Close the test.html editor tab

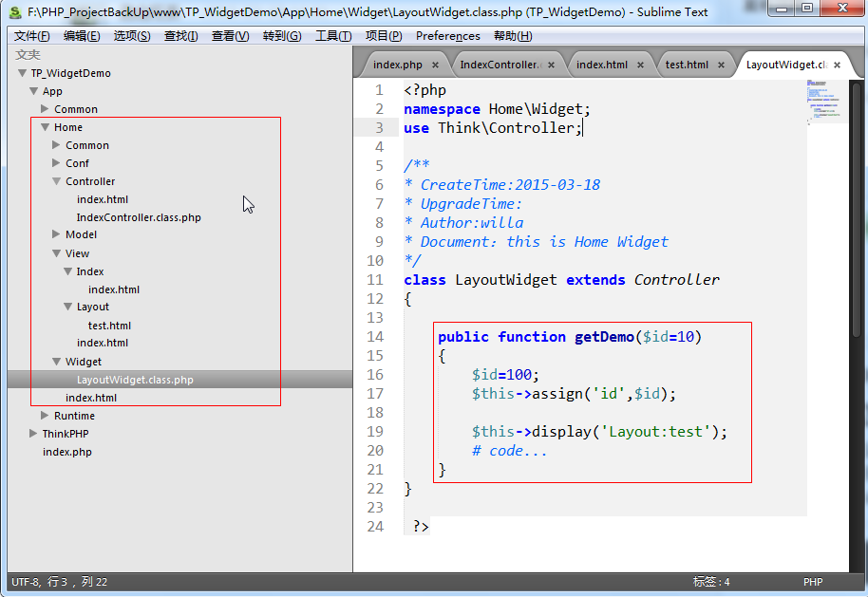tap(721, 65)
